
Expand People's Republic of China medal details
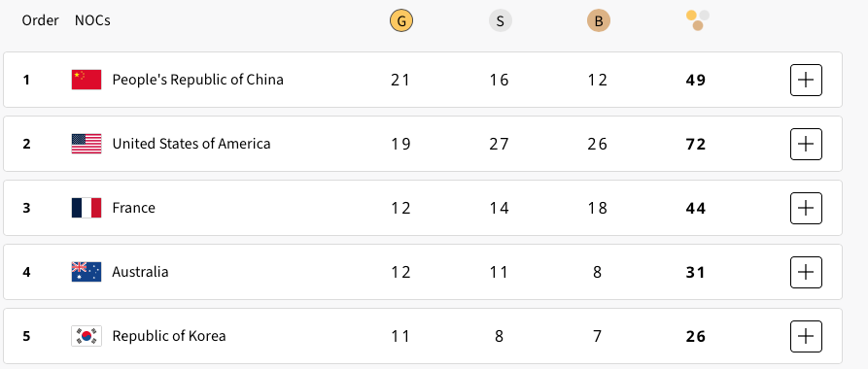coord(806,80)
